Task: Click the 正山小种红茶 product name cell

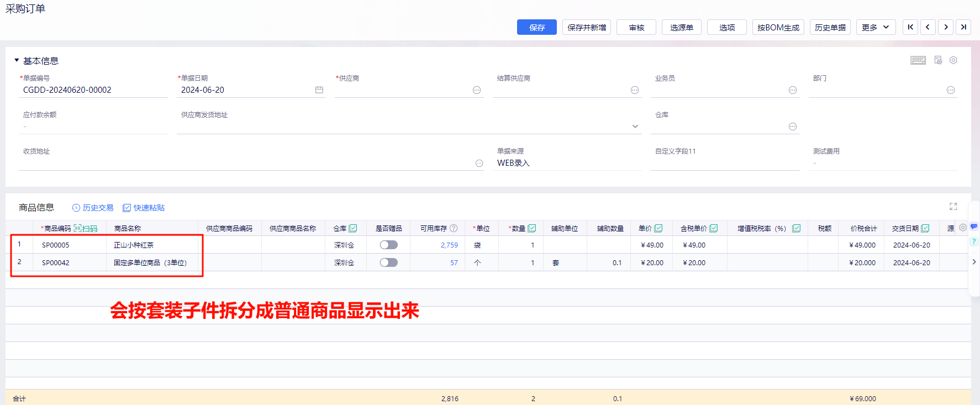Action: pos(152,245)
